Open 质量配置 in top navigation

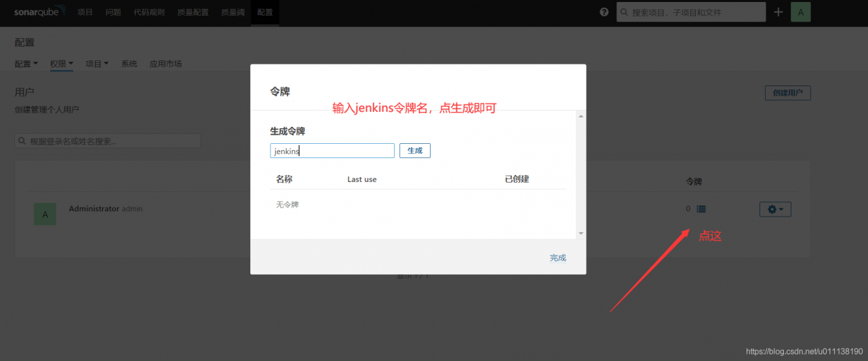click(193, 12)
